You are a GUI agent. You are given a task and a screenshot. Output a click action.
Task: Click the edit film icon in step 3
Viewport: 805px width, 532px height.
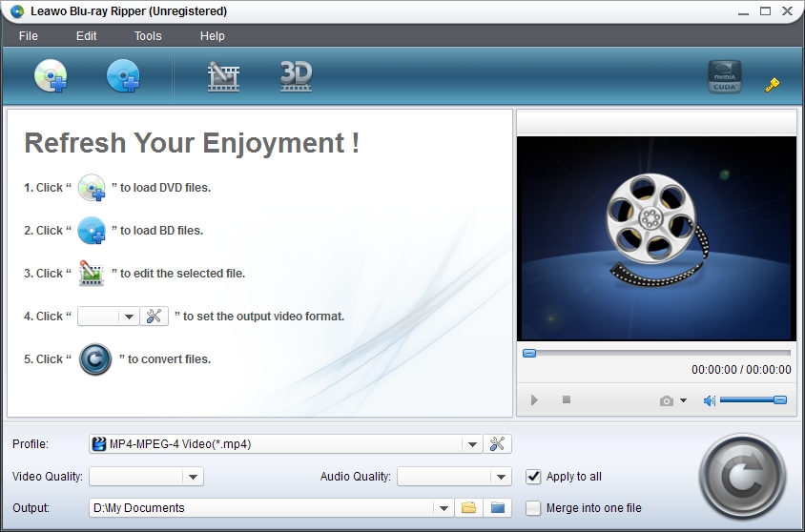pos(92,273)
